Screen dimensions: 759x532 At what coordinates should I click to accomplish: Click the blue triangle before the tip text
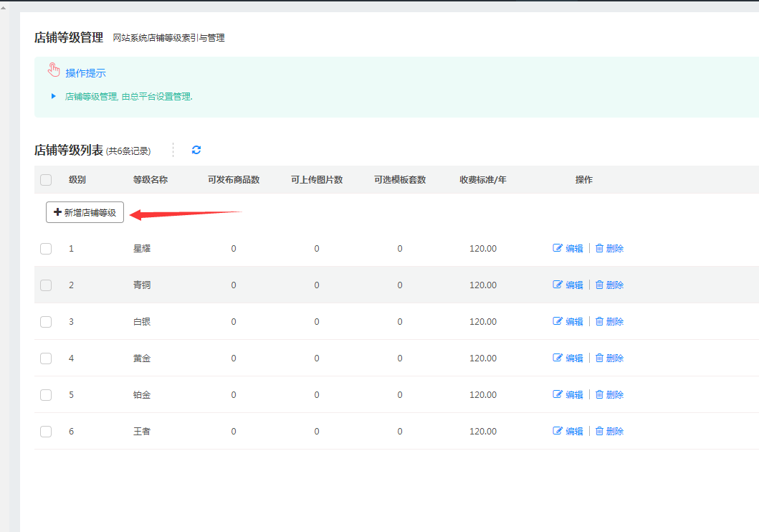click(54, 96)
